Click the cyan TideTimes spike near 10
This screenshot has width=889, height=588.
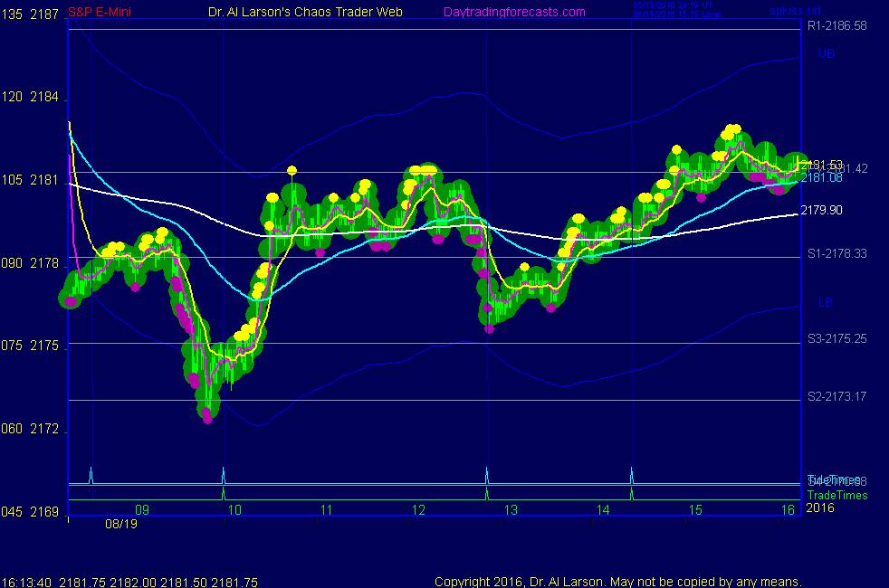[x=224, y=475]
